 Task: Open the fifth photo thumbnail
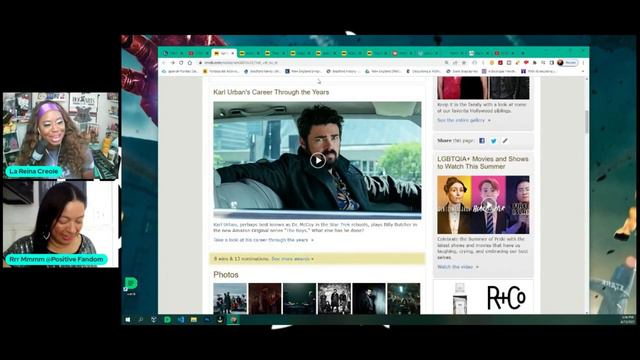[369, 299]
